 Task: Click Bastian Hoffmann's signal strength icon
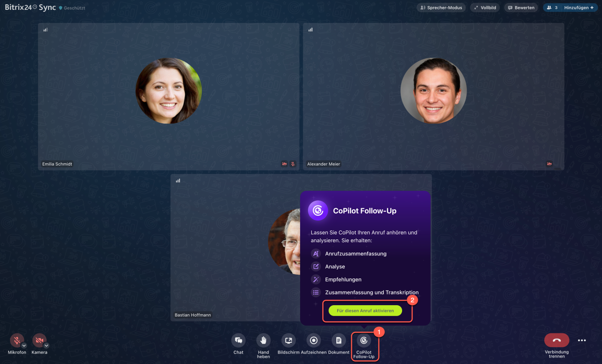pyautogui.click(x=178, y=181)
